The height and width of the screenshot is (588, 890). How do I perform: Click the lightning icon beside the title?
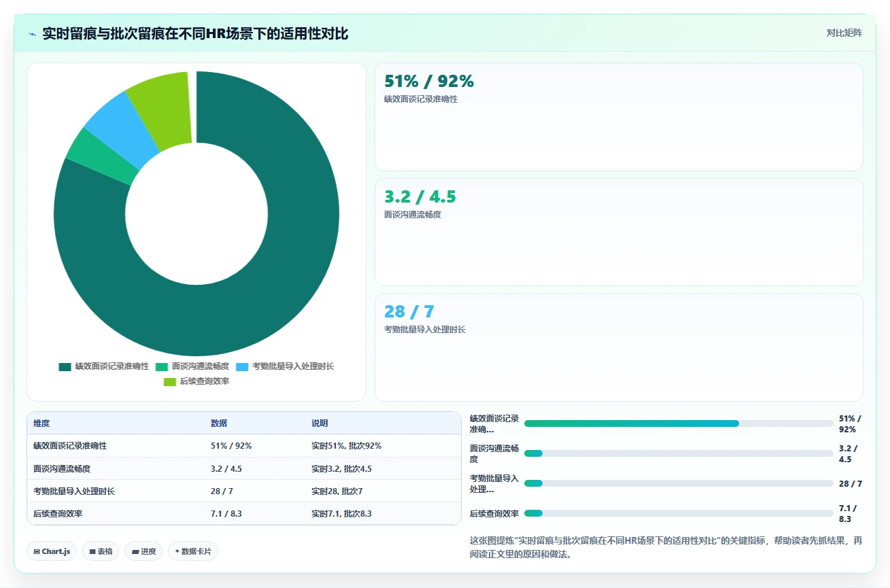33,34
